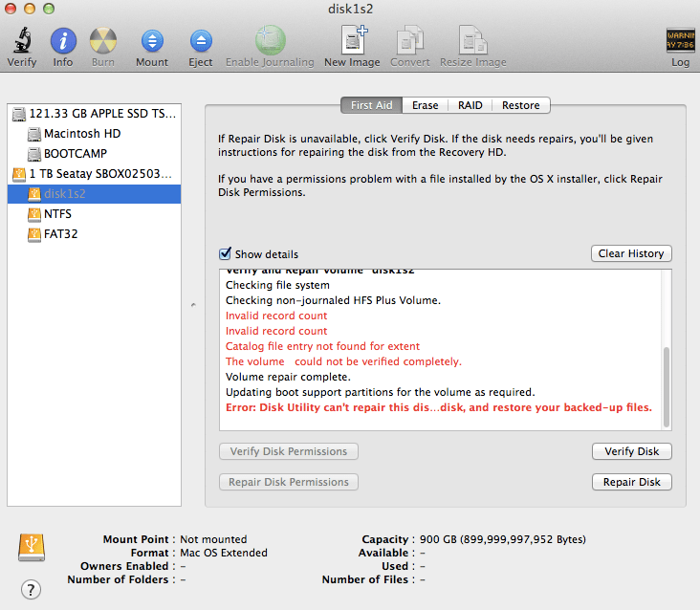Switch to the First Aid tab
This screenshot has height=610, width=700.
pos(371,105)
